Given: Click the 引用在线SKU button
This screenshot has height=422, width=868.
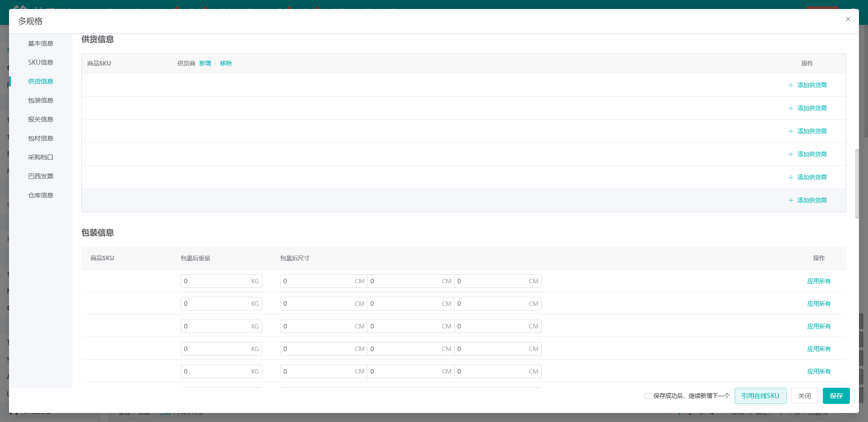Looking at the screenshot, I should (x=760, y=396).
